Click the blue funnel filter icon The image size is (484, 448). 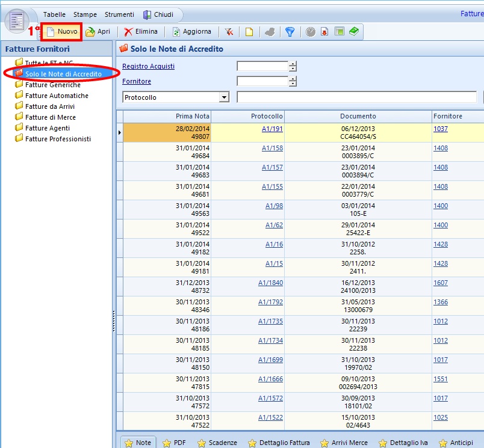coord(290,32)
